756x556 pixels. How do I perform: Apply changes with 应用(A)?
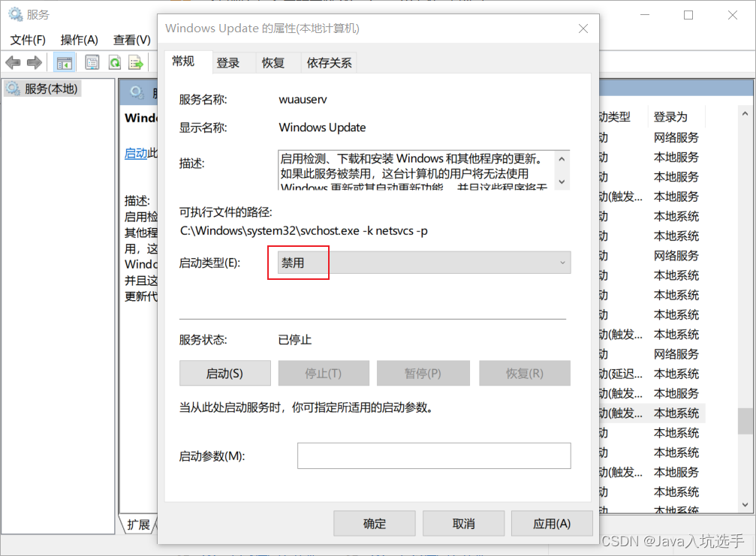pyautogui.click(x=552, y=524)
